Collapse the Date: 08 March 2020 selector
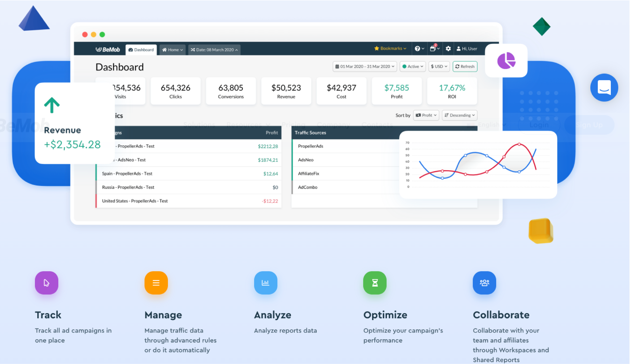 (x=214, y=50)
